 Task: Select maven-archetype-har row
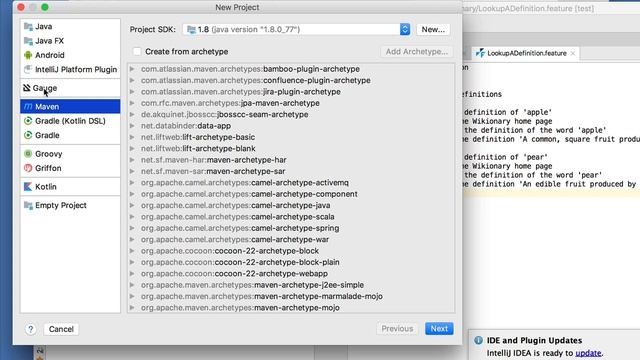click(291, 160)
